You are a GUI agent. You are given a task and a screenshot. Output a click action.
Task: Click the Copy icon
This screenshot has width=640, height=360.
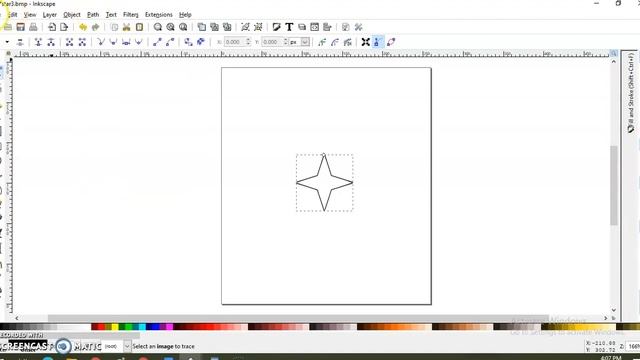click(x=114, y=27)
